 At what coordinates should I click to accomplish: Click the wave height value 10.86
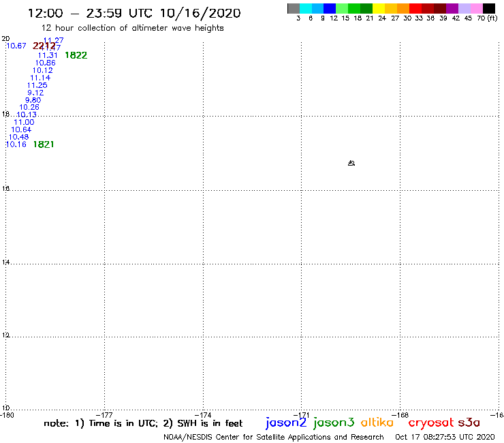click(46, 63)
